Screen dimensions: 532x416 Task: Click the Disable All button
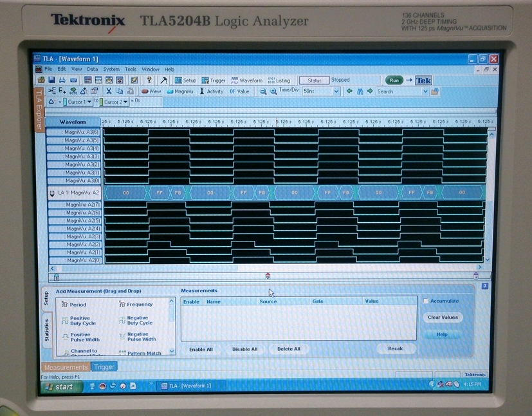[x=244, y=349]
